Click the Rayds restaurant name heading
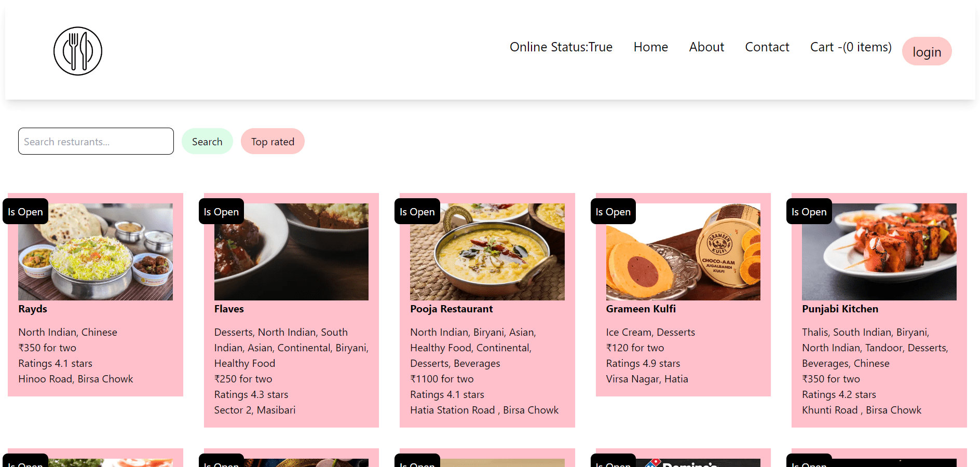980x467 pixels. tap(33, 309)
